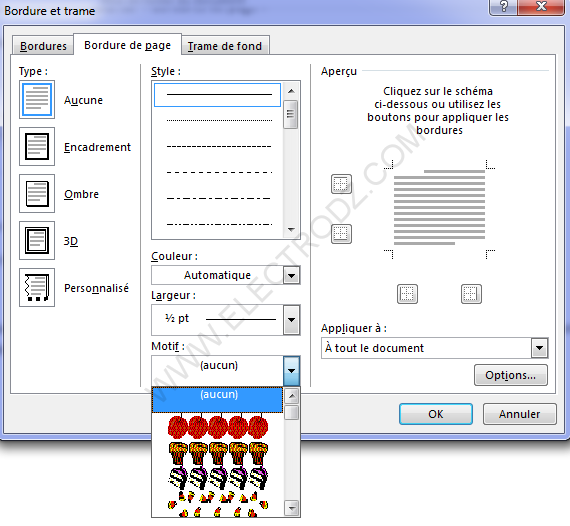
Task: Toggle the bottom border button in Aperçu
Action: [x=341, y=234]
